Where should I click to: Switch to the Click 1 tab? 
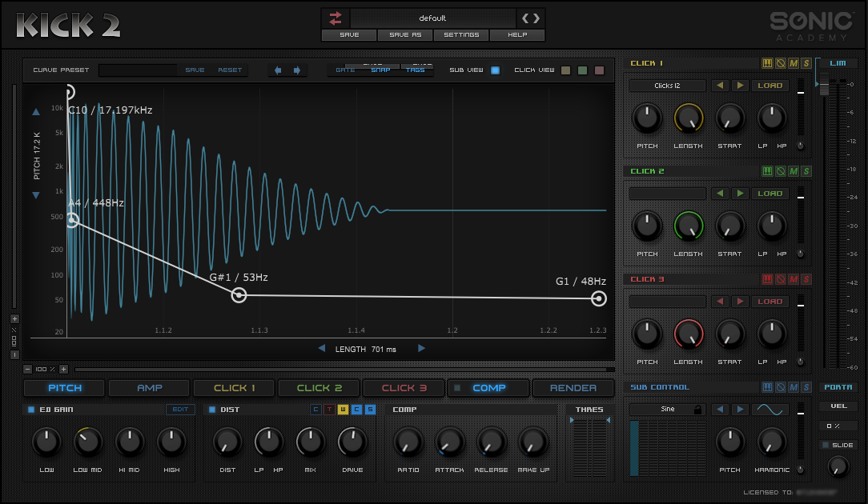click(234, 388)
